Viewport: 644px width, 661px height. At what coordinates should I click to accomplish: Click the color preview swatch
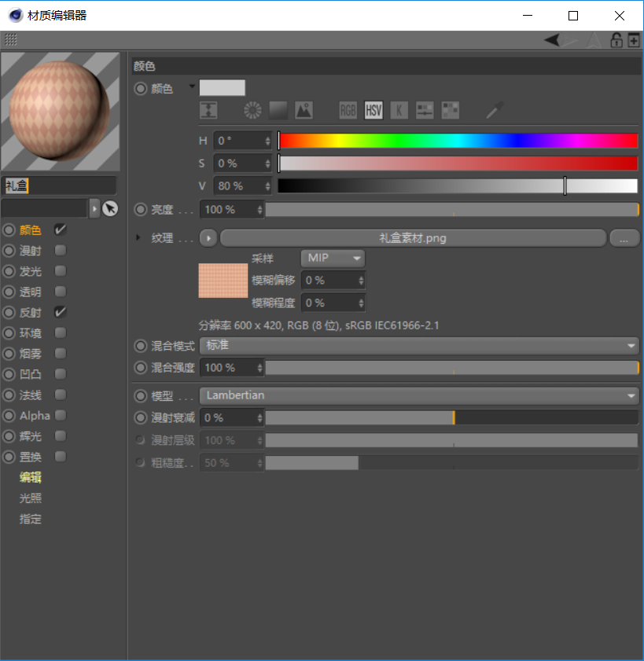click(223, 87)
